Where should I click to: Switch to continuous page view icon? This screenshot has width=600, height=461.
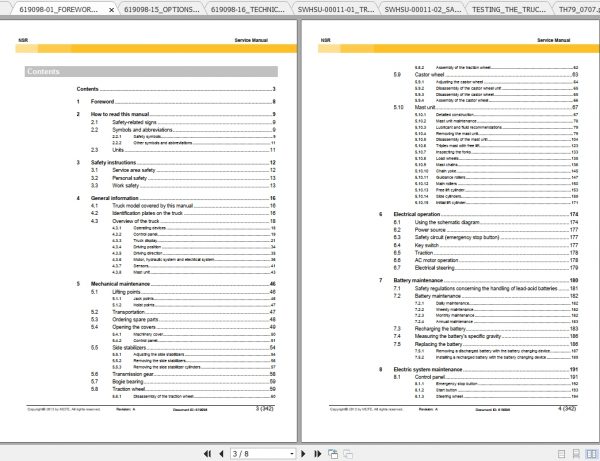[576, 454]
